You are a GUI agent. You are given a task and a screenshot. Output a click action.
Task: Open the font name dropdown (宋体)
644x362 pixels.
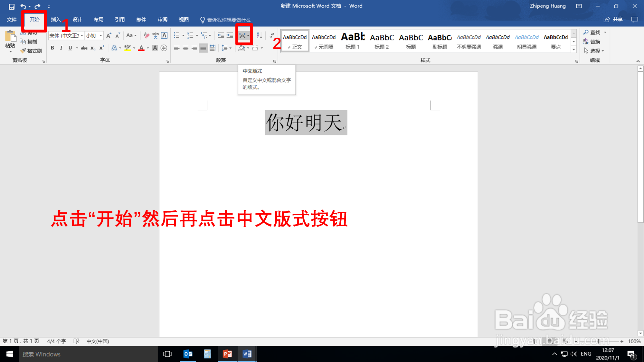[x=82, y=35]
